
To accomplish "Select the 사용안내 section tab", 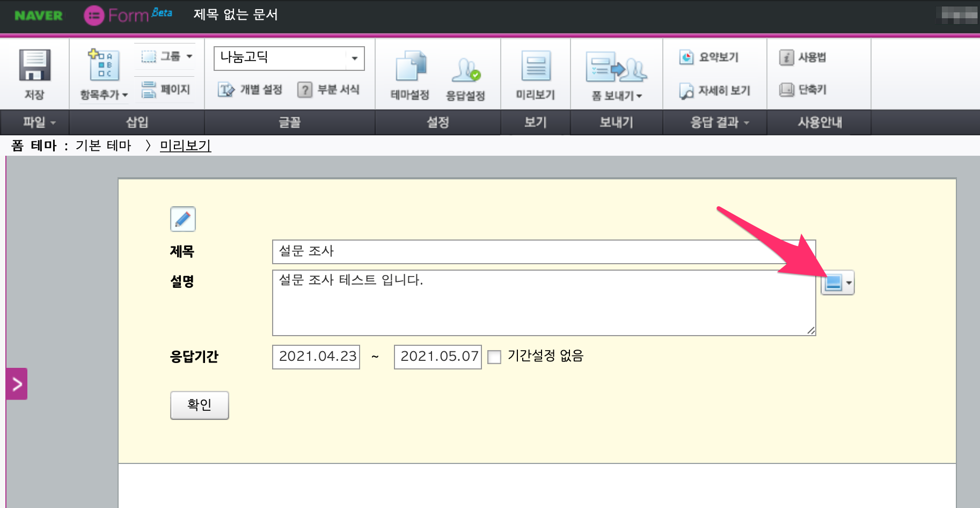I will (820, 122).
